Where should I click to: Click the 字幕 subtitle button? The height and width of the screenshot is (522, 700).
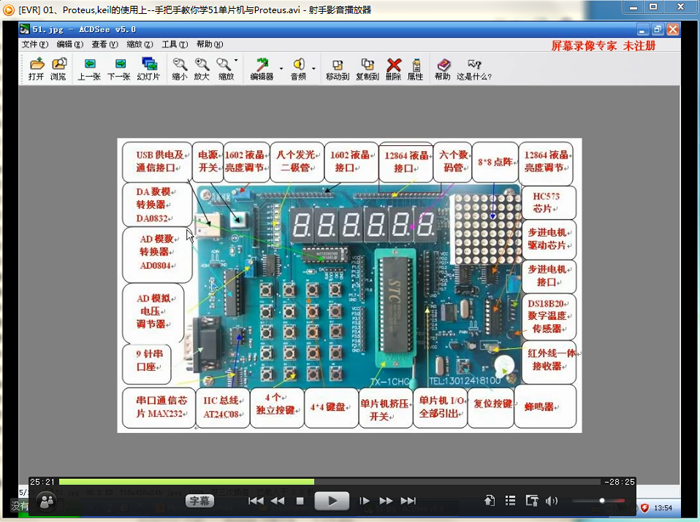pyautogui.click(x=200, y=501)
